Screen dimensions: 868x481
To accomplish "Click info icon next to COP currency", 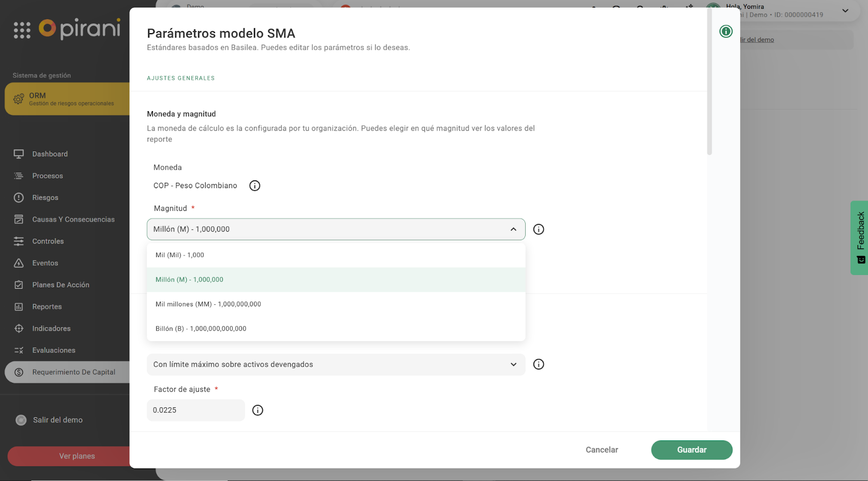I will tap(254, 186).
